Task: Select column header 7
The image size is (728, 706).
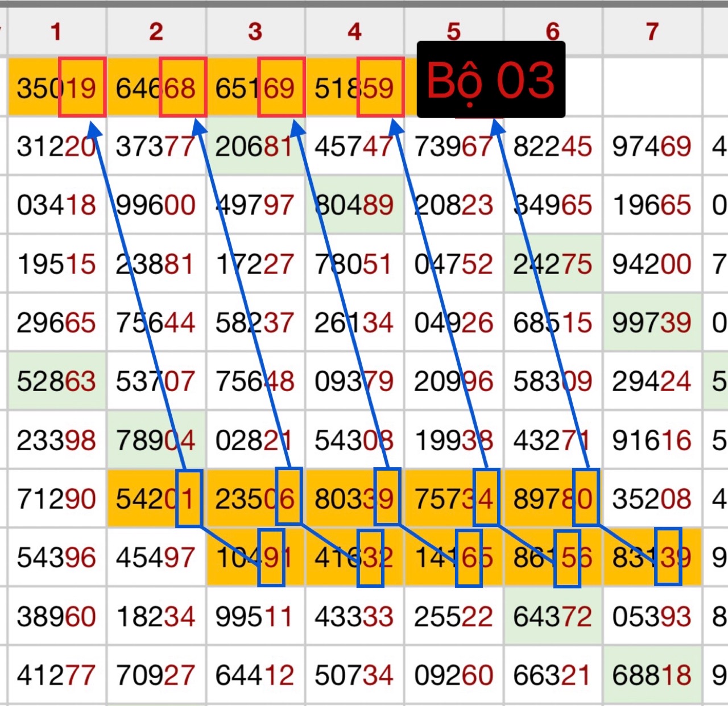Action: pos(652,32)
